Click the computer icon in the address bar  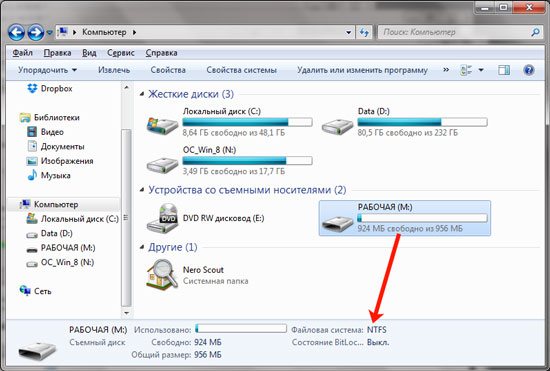(x=63, y=32)
